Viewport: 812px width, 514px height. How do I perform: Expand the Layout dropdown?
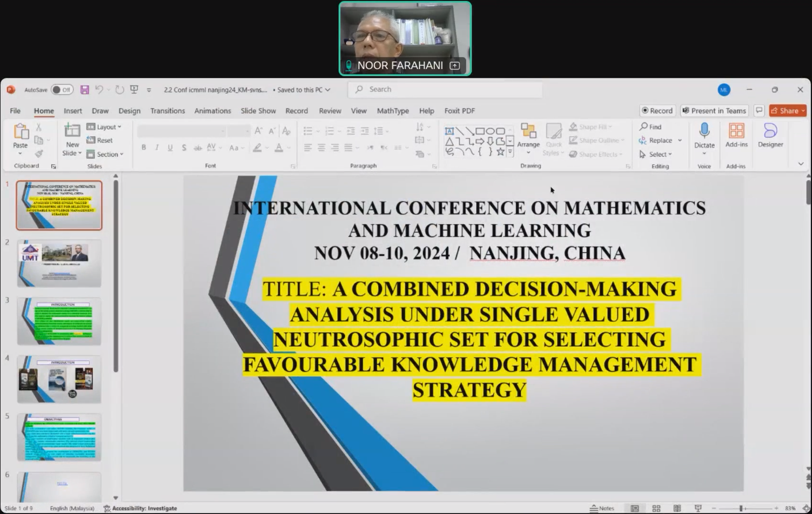coord(104,127)
